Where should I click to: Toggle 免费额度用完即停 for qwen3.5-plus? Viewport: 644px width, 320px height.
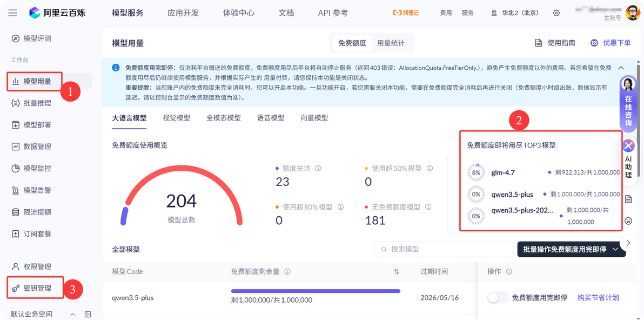pos(498,298)
